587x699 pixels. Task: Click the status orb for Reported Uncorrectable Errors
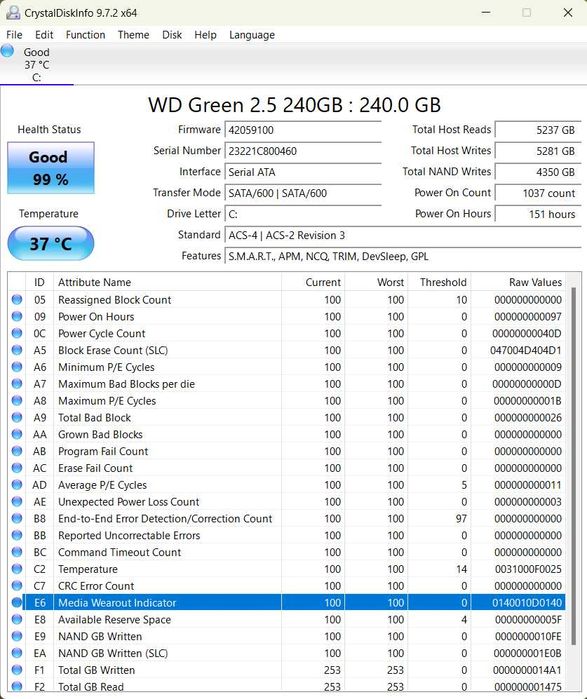pyautogui.click(x=17, y=535)
